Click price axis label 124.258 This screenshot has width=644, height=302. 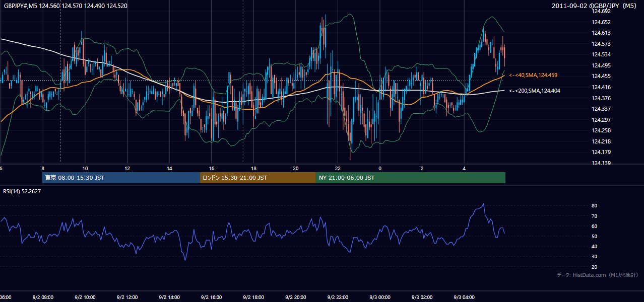601,130
